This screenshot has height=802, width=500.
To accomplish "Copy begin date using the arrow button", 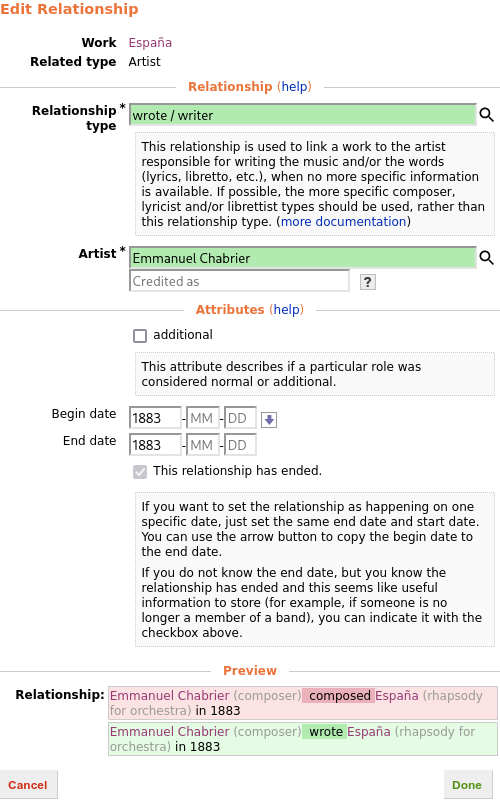I will 269,420.
